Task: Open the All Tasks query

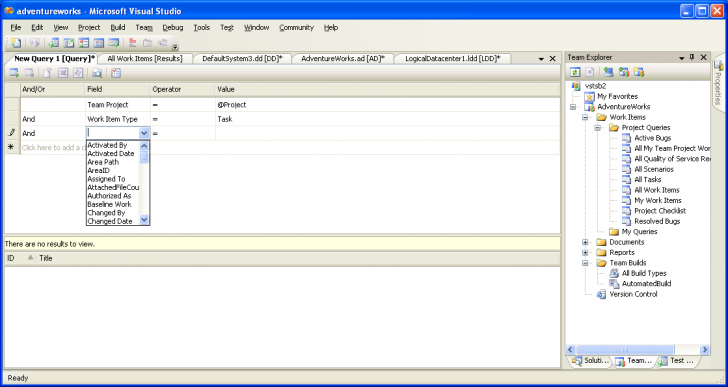Action: tap(648, 180)
